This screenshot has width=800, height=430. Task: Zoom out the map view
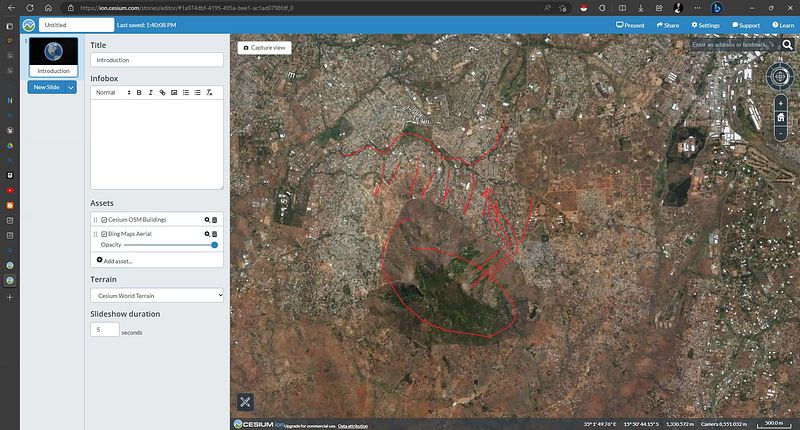coord(780,132)
